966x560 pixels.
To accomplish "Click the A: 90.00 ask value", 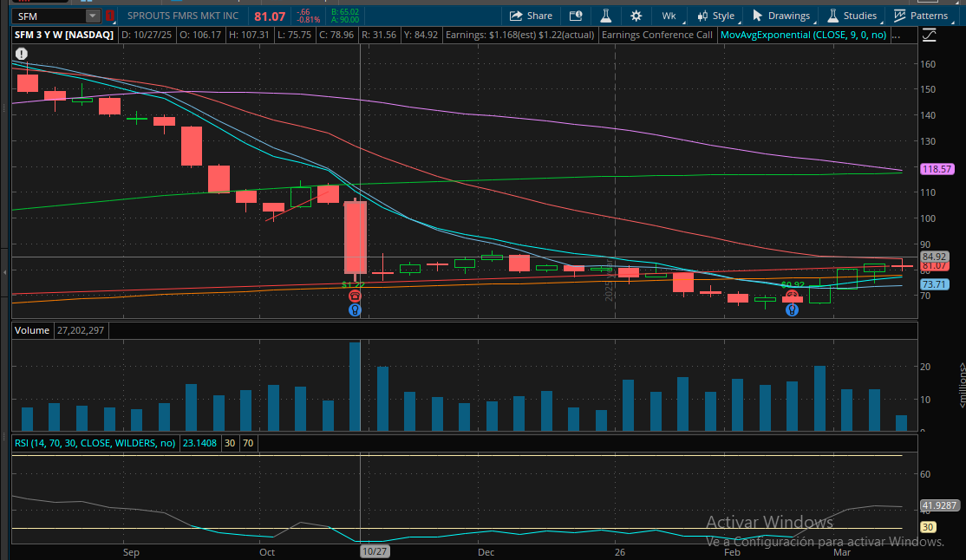I will [x=345, y=20].
